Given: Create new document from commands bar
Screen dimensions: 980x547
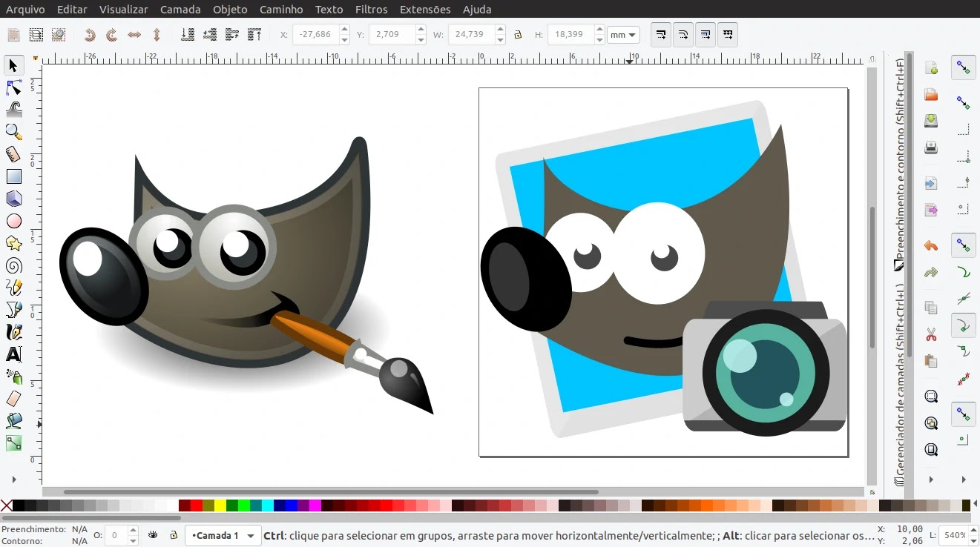Looking at the screenshot, I should [931, 68].
